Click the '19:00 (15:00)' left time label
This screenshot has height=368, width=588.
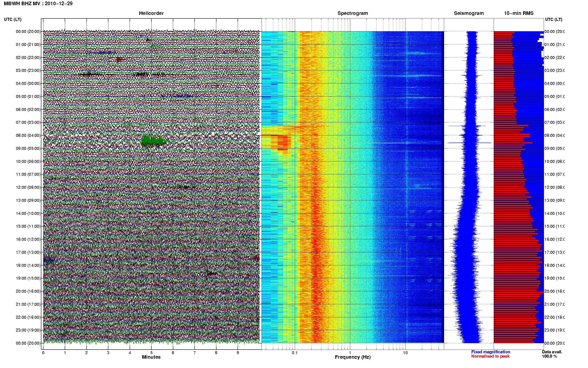pyautogui.click(x=28, y=278)
